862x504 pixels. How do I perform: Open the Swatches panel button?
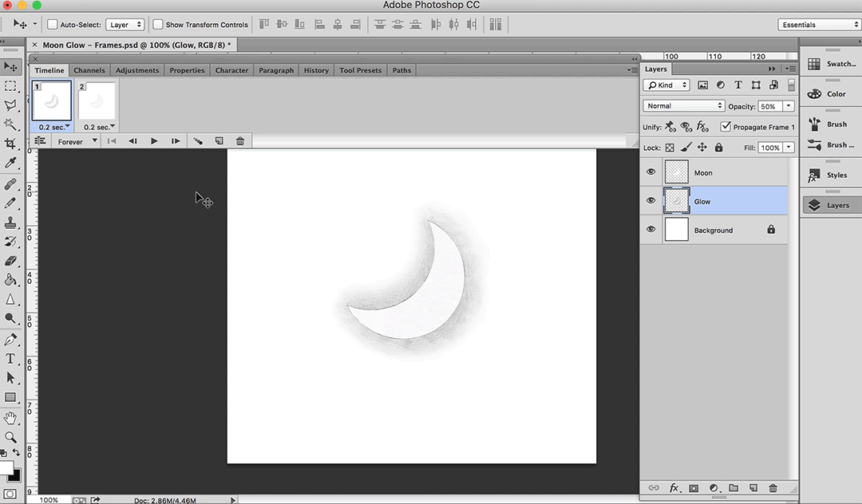[x=830, y=64]
